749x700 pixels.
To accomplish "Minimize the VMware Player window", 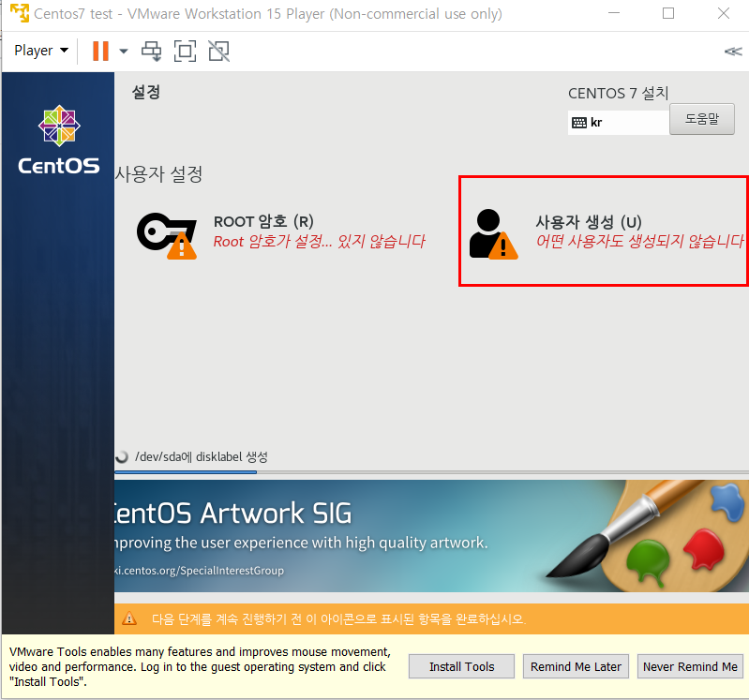I will click(x=614, y=13).
